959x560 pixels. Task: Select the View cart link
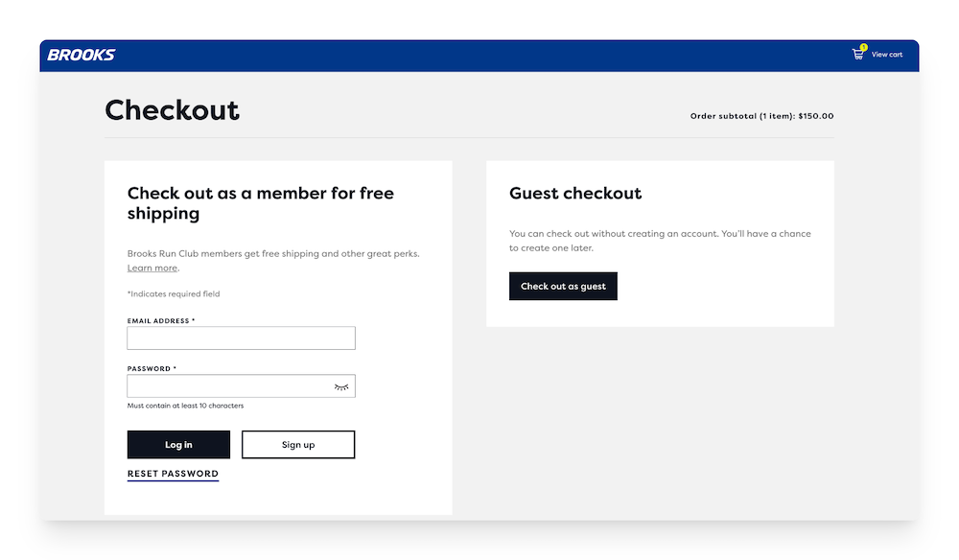tap(886, 55)
